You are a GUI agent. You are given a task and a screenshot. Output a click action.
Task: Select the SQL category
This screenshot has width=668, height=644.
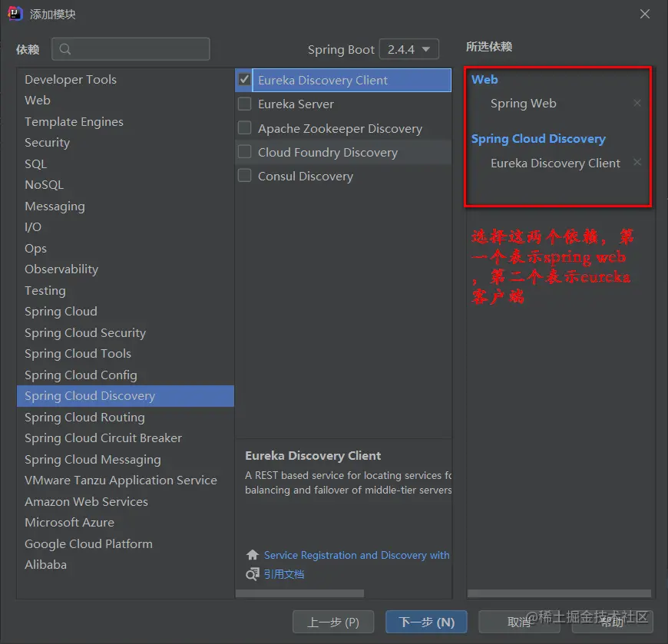click(125, 163)
